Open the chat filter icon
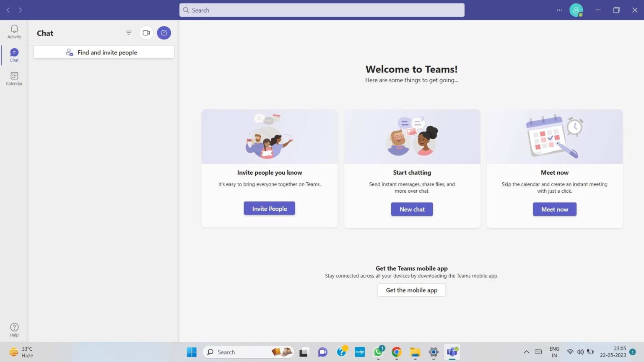Screen dimensions: 644x362 tap(129, 32)
